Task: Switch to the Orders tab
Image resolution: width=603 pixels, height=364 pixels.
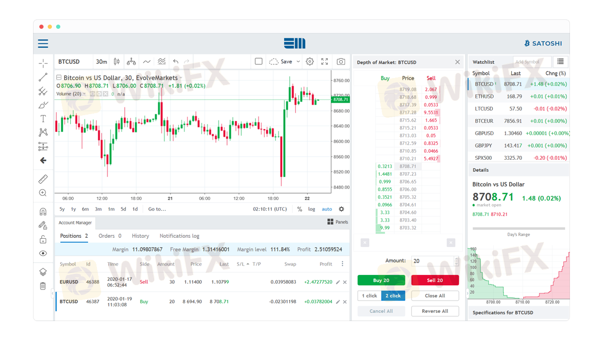Action: (x=110, y=236)
